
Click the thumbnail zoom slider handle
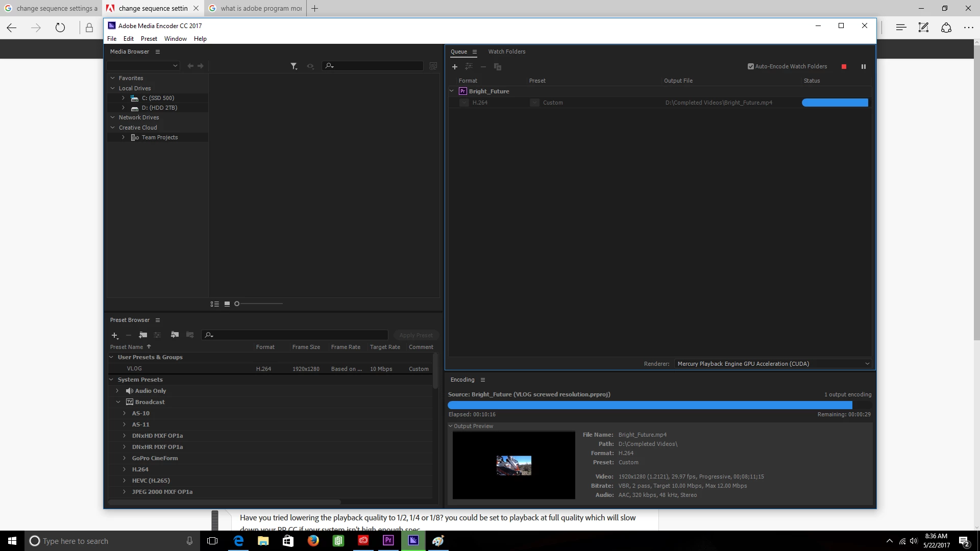237,304
